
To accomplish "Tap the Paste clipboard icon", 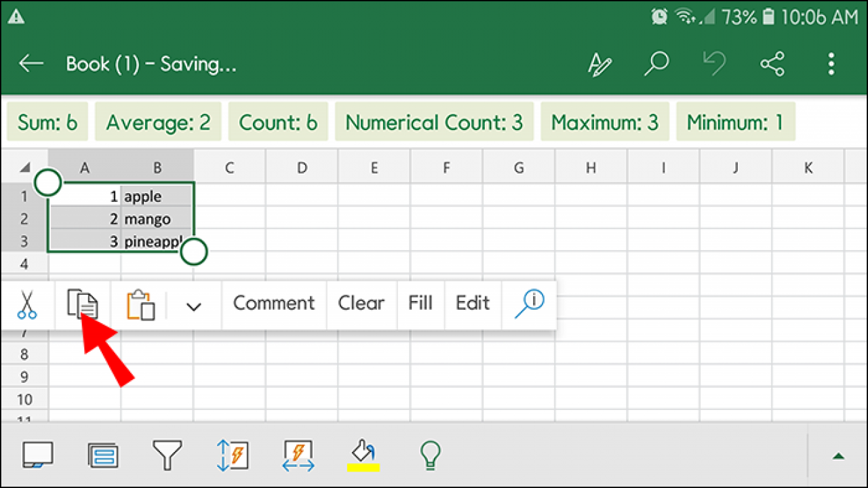I will 140,304.
